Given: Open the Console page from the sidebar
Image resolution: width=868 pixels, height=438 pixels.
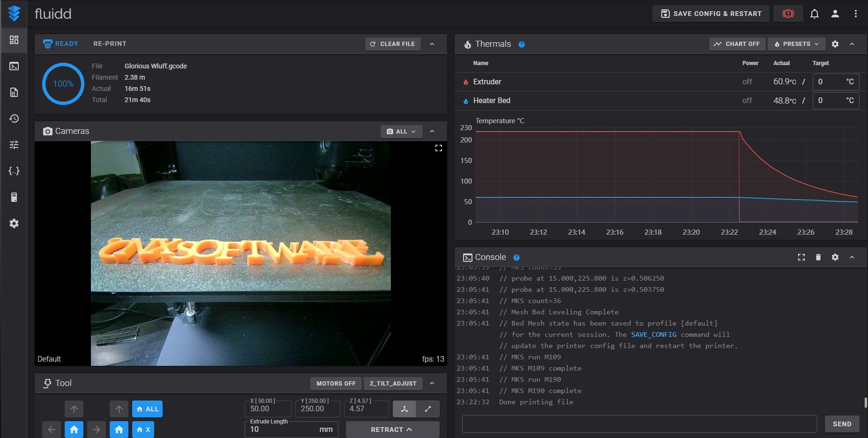Looking at the screenshot, I should tap(14, 66).
